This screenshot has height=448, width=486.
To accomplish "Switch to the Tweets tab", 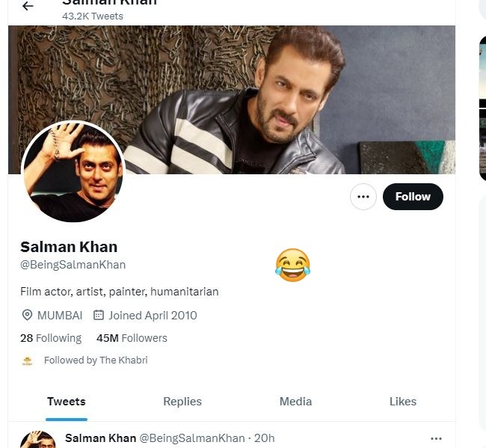I will [67, 402].
